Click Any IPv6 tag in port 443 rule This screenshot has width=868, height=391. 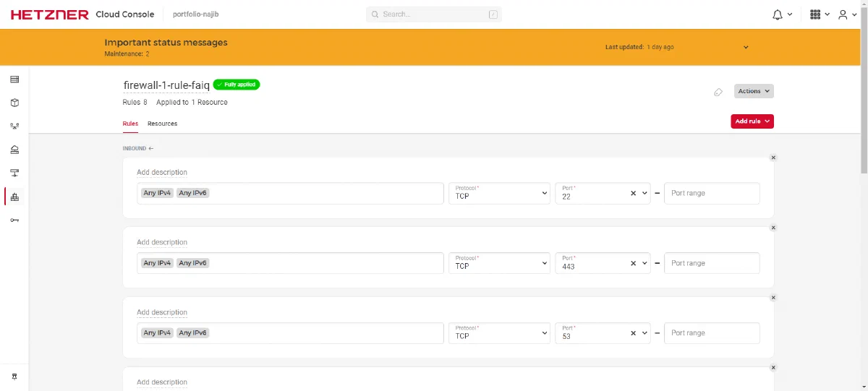pyautogui.click(x=192, y=263)
